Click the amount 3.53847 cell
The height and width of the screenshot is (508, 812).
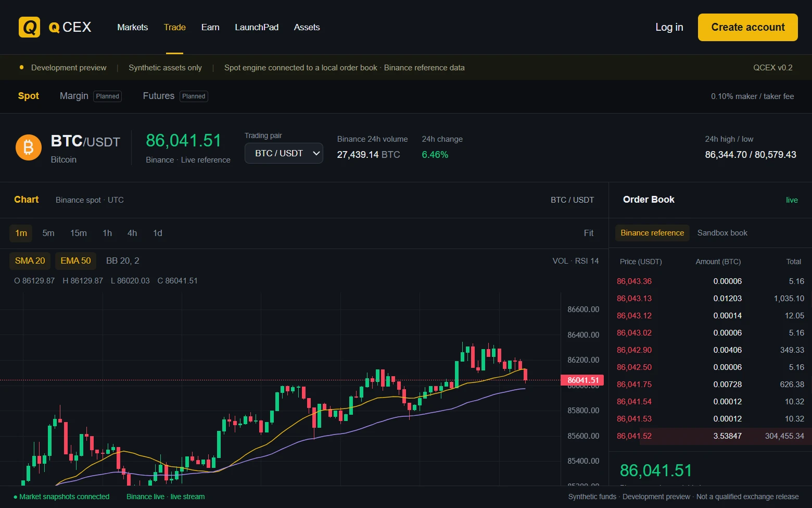pos(727,436)
